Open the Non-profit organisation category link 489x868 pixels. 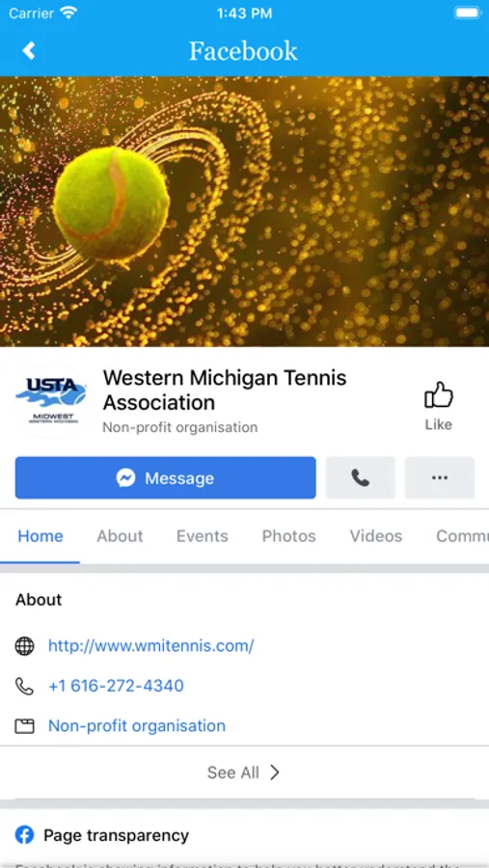(137, 726)
